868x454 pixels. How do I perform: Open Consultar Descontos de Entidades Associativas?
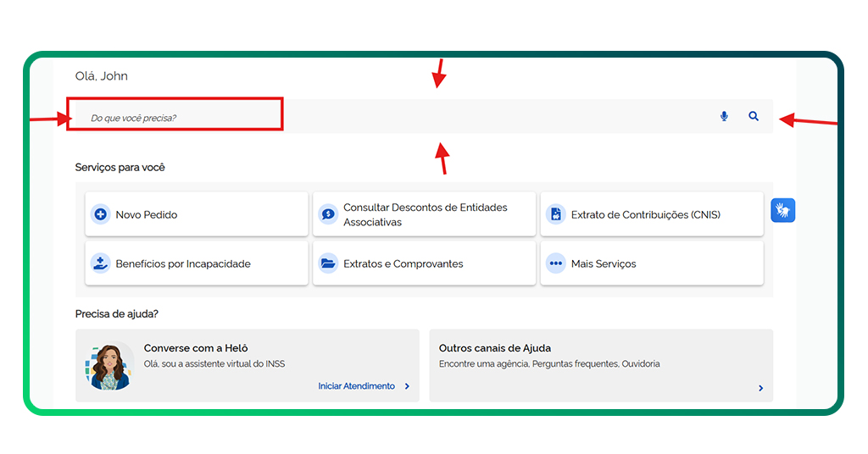[424, 214]
